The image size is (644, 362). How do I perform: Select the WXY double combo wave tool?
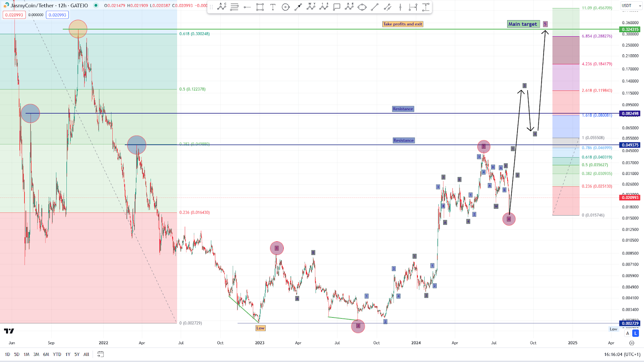pyautogui.click(x=311, y=7)
